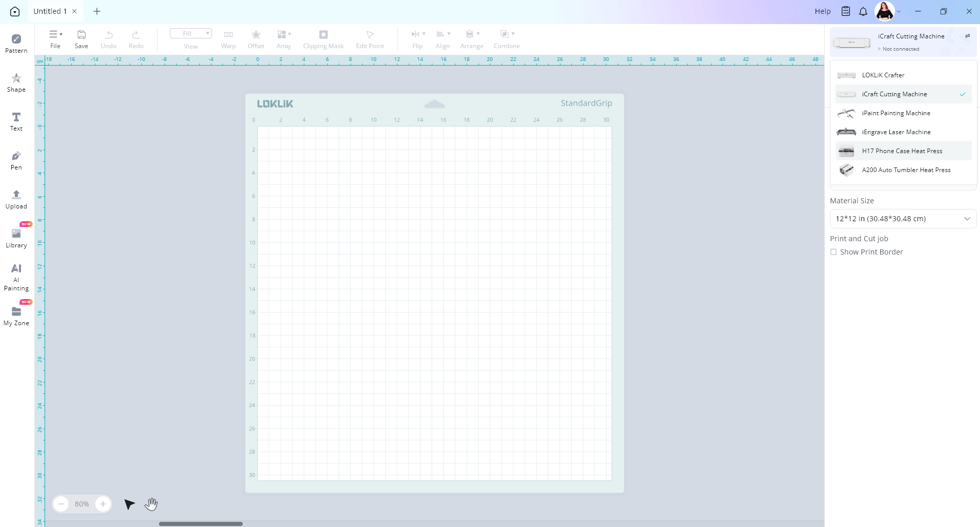The height and width of the screenshot is (527, 980).
Task: Open the Pattern panel in sidebar
Action: (x=16, y=43)
